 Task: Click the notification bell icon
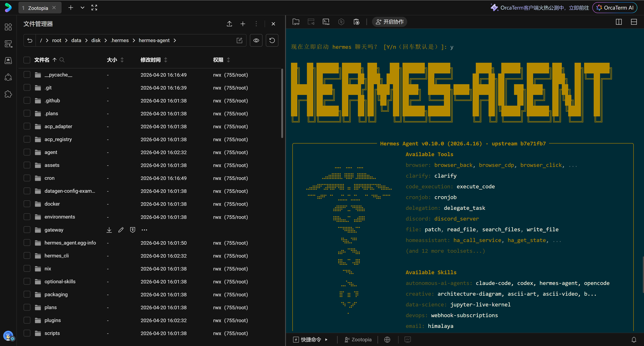coord(634,339)
